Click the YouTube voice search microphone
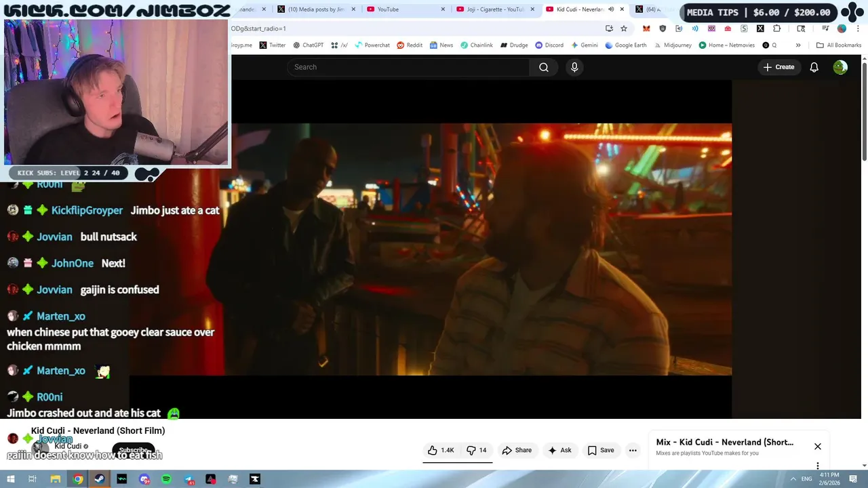The width and height of the screenshot is (868, 488). coord(574,67)
